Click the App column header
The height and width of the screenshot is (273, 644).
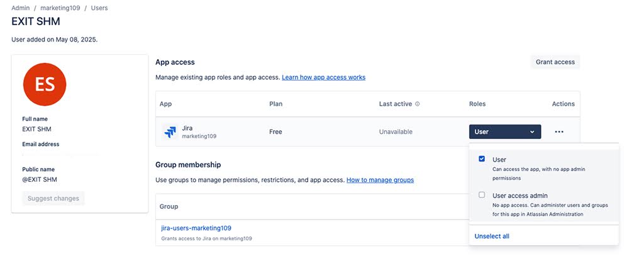point(165,104)
